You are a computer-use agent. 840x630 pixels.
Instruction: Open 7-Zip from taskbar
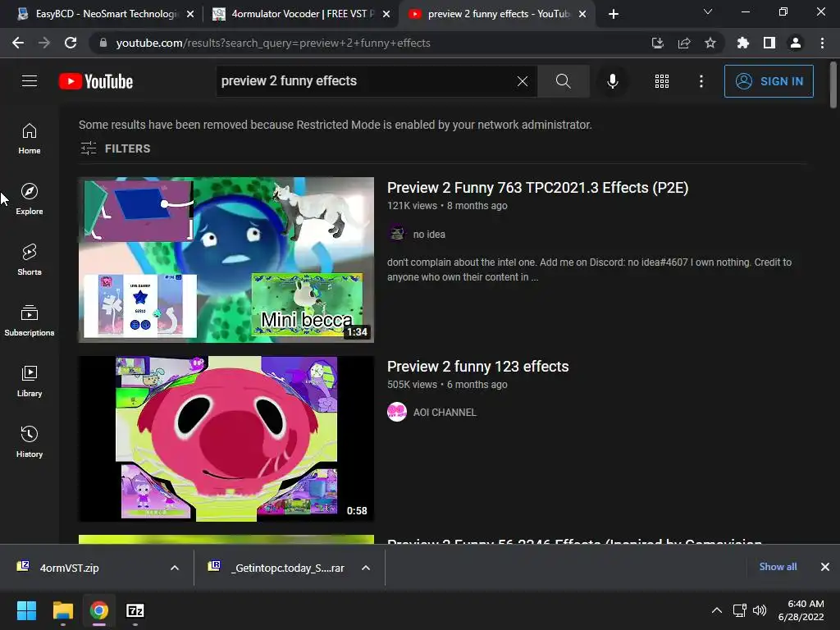[135, 610]
